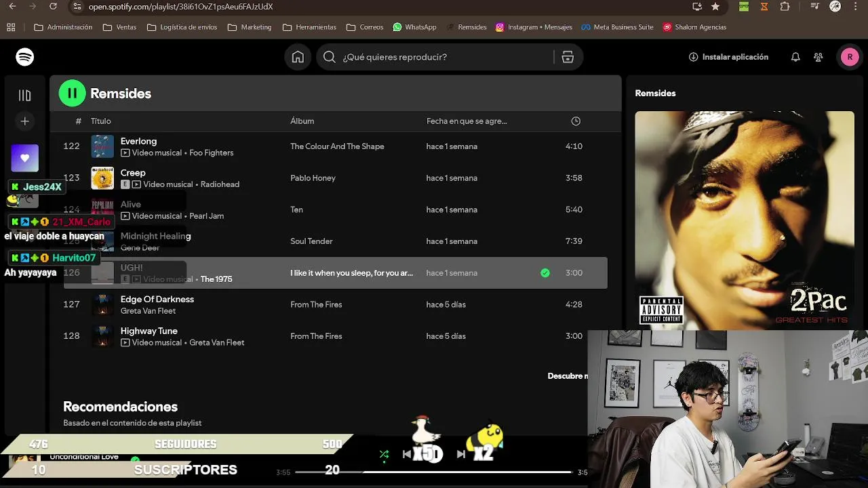Click 'hace 5 días' on Highway Tune row
The height and width of the screenshot is (488, 868).
click(446, 336)
